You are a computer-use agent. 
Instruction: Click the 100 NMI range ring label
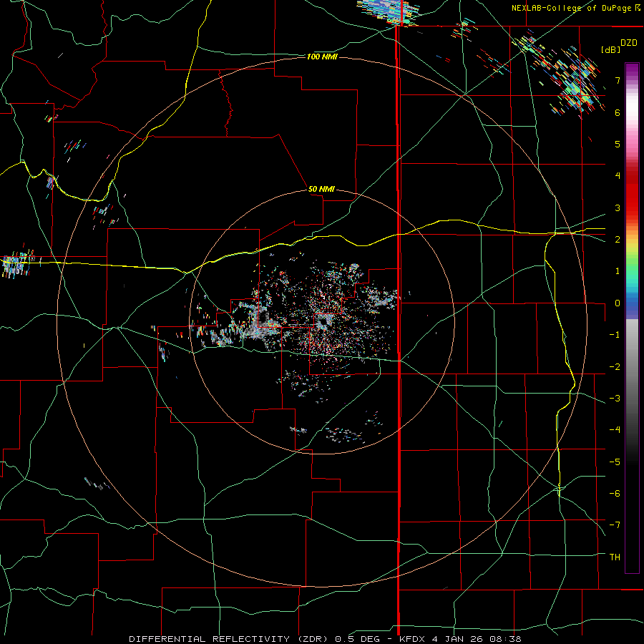point(322,57)
